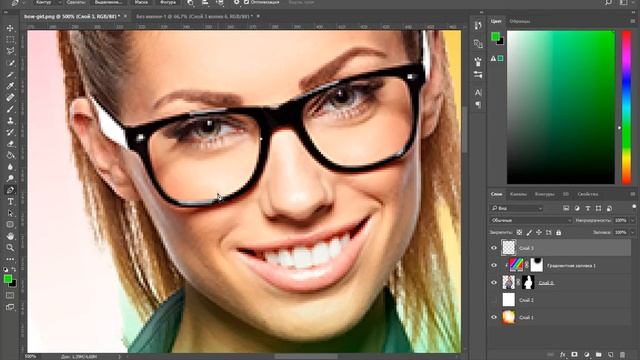Select the History Brush tool

pos(10,132)
